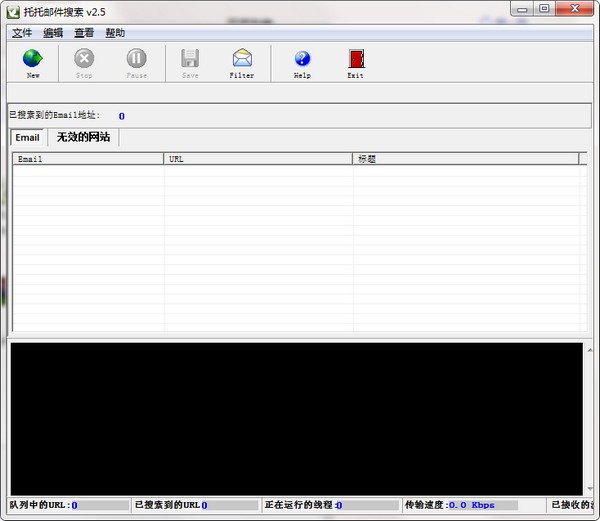Switch to the 无效的网站 tab

click(x=83, y=137)
